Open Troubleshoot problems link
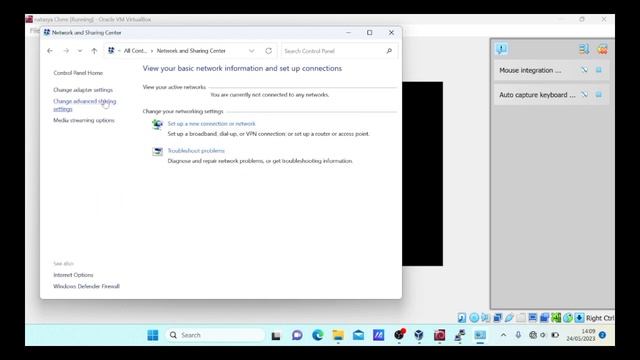Screen dimensions: 640x360 pos(196,151)
